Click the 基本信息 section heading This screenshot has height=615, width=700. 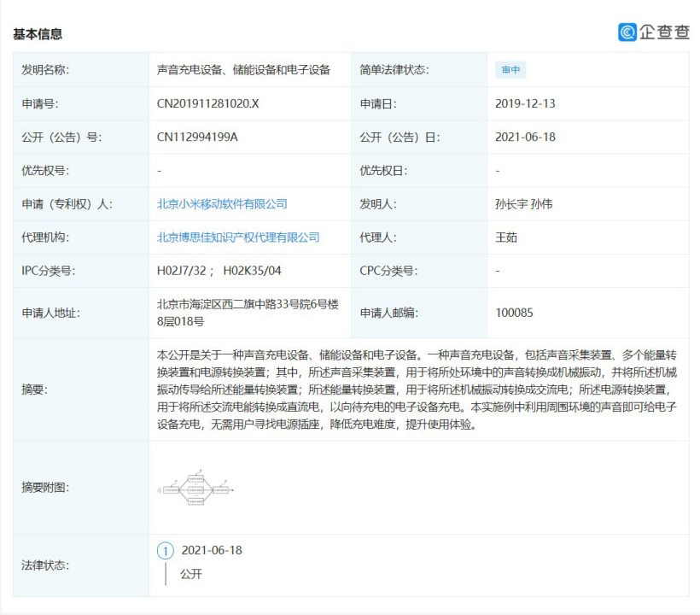coord(38,34)
